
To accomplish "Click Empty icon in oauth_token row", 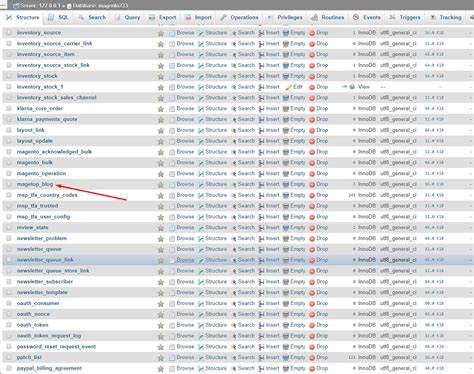I will [286, 325].
